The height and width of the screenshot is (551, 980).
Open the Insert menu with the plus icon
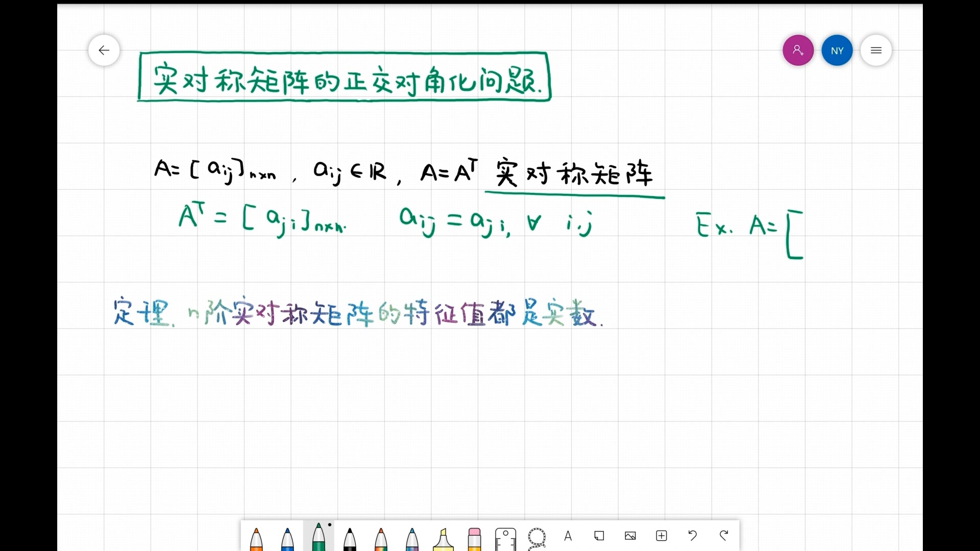pyautogui.click(x=661, y=536)
